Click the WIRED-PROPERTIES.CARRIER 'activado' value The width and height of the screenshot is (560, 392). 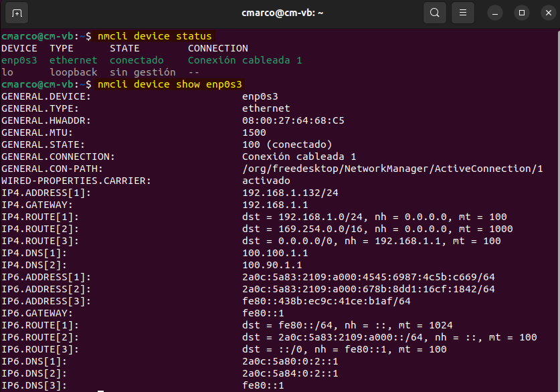(x=266, y=181)
